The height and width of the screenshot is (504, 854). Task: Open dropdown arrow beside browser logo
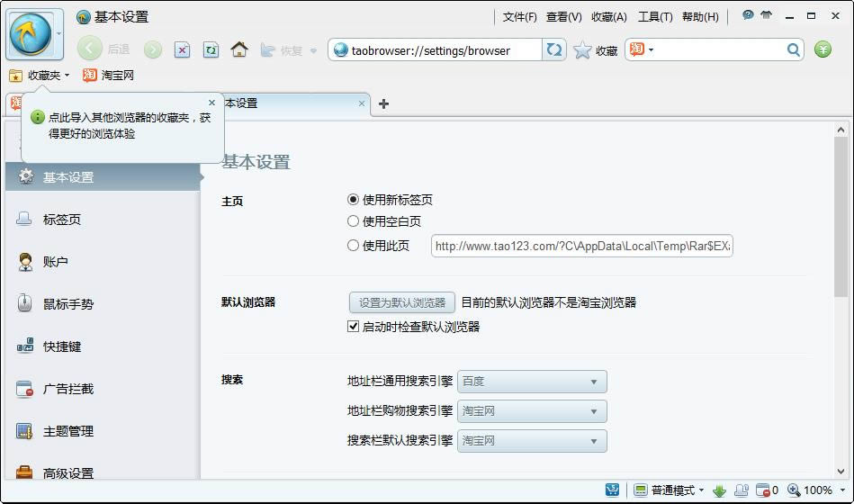[x=58, y=34]
